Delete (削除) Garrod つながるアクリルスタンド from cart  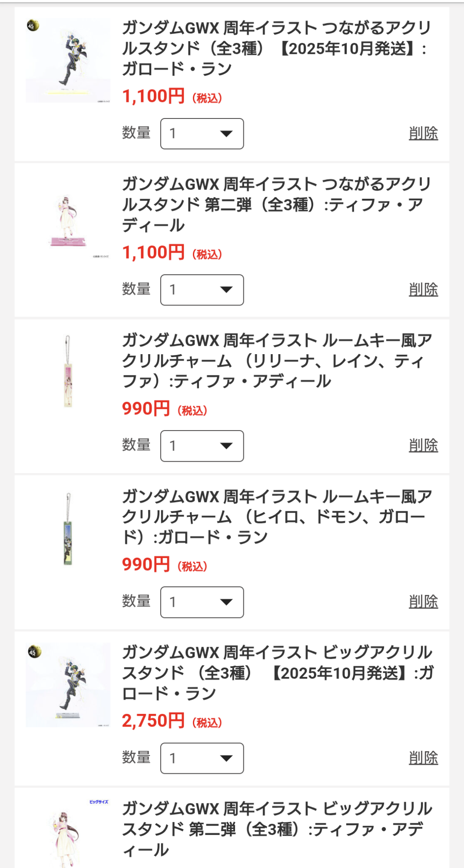pyautogui.click(x=423, y=134)
